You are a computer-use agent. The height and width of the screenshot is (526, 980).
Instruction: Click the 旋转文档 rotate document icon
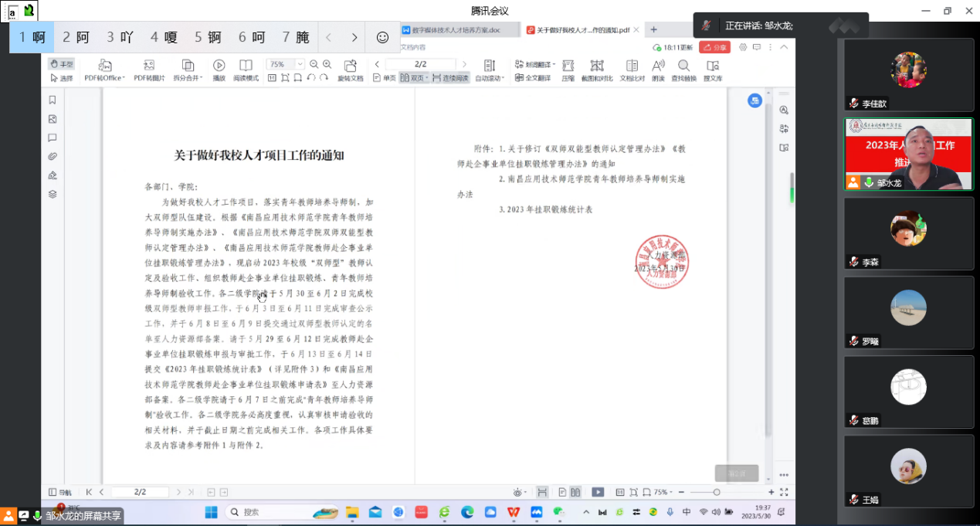351,70
